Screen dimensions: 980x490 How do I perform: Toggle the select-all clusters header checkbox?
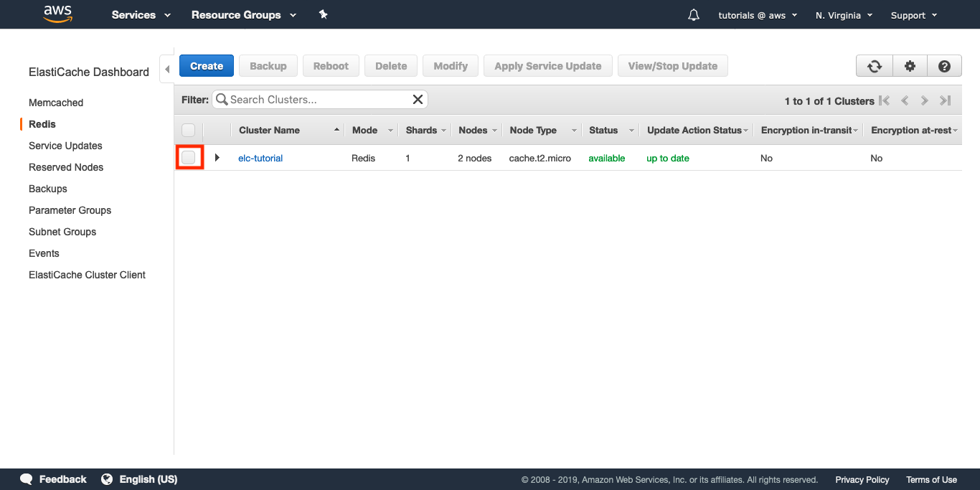[188, 130]
